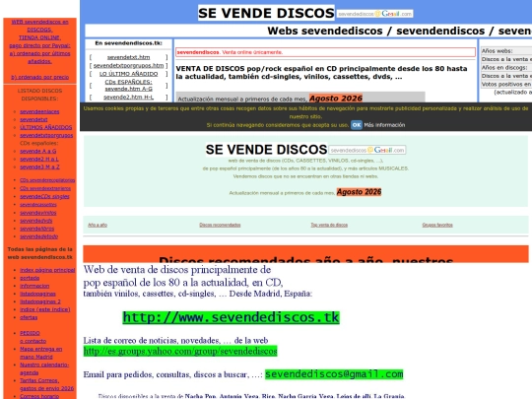Open 'Discos recomendados' link
This screenshot has width=532, height=399.
coord(220,225)
